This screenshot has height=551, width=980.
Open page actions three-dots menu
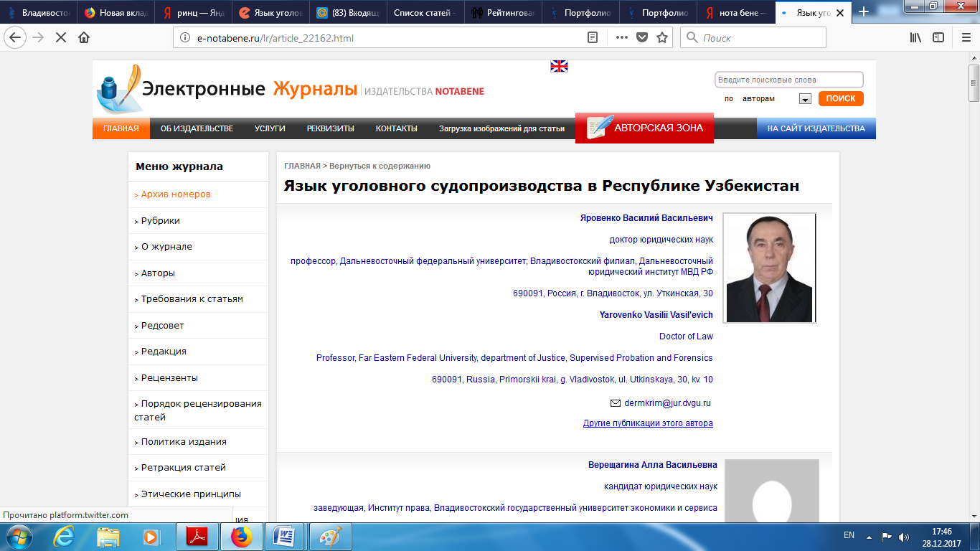click(621, 38)
